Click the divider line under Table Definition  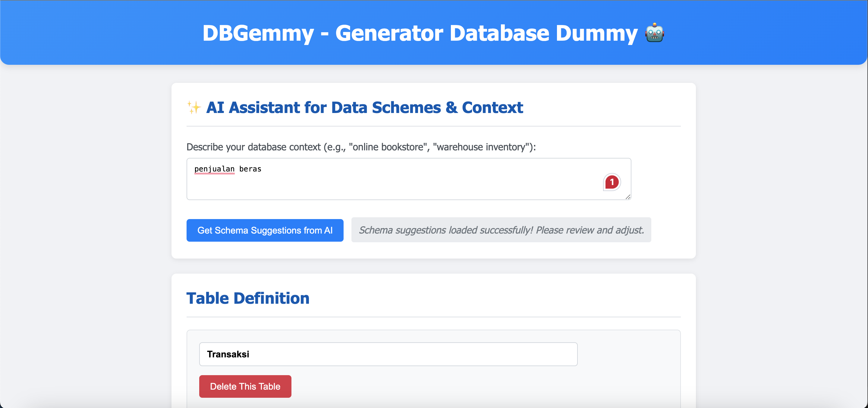pyautogui.click(x=433, y=317)
